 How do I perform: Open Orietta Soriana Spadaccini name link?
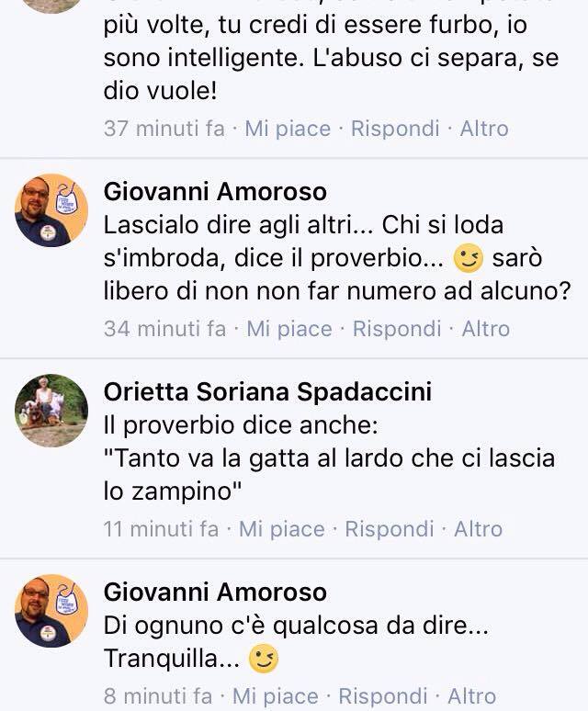(267, 391)
